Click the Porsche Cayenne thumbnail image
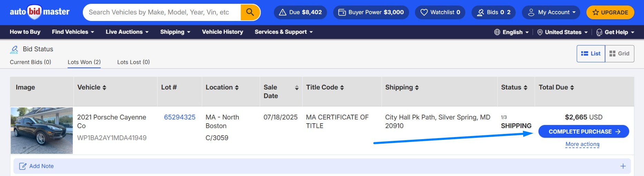The width and height of the screenshot is (644, 176). (42, 131)
